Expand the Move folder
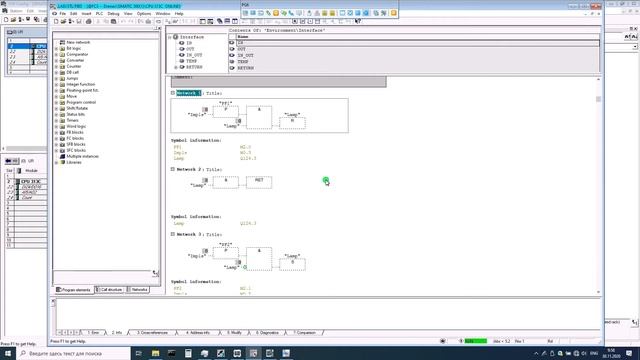640x360 pixels. point(56,96)
